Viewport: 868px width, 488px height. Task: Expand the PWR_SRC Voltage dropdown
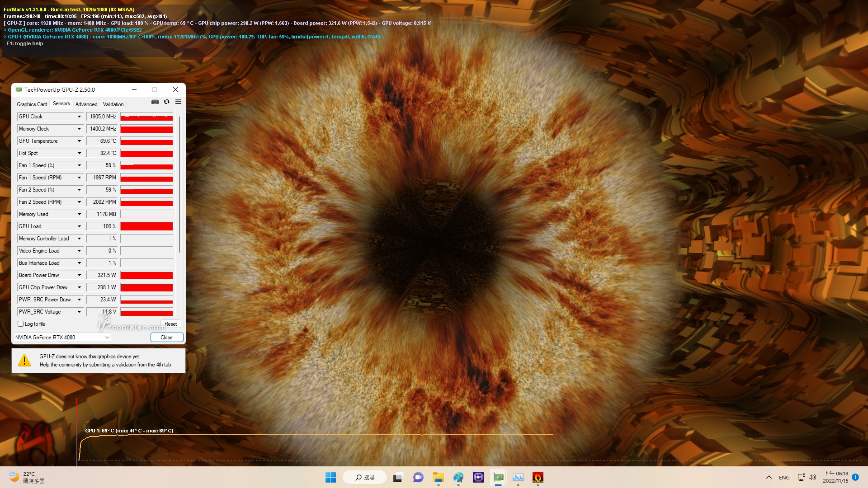pos(79,312)
